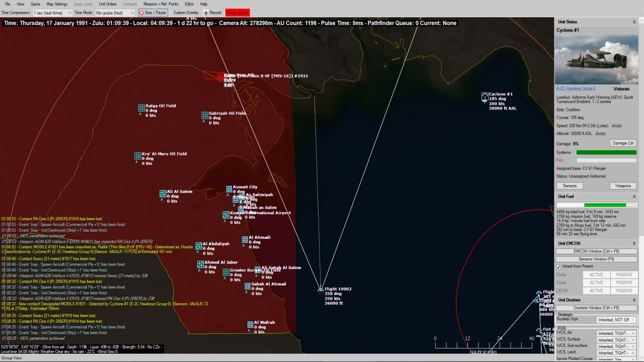Click the E-2C Hawkeye unit photo
Image resolution: width=644 pixels, height=362 pixels.
point(596,59)
